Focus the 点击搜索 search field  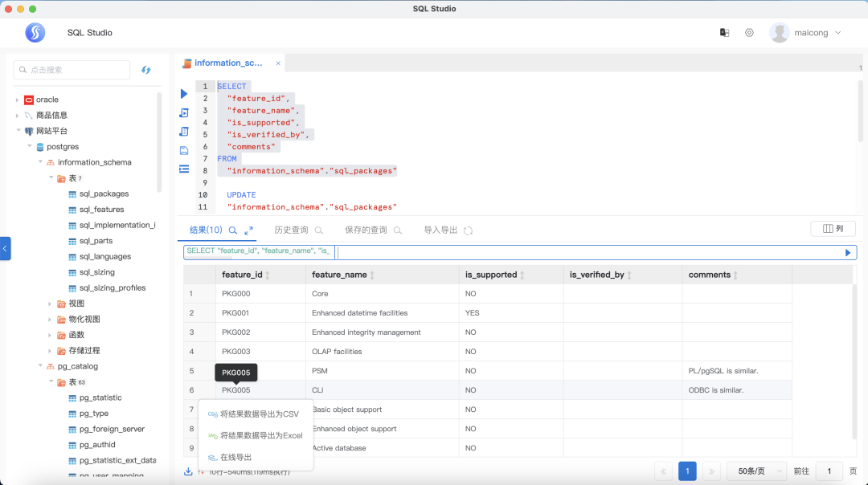pos(72,70)
